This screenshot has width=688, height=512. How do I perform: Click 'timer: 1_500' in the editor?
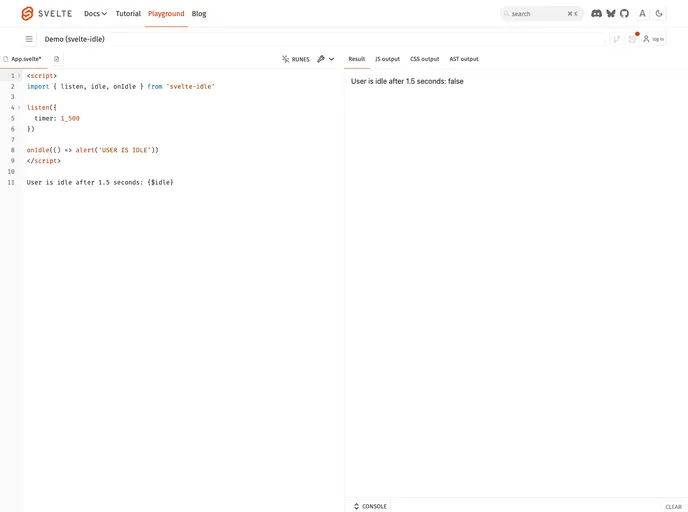point(57,118)
